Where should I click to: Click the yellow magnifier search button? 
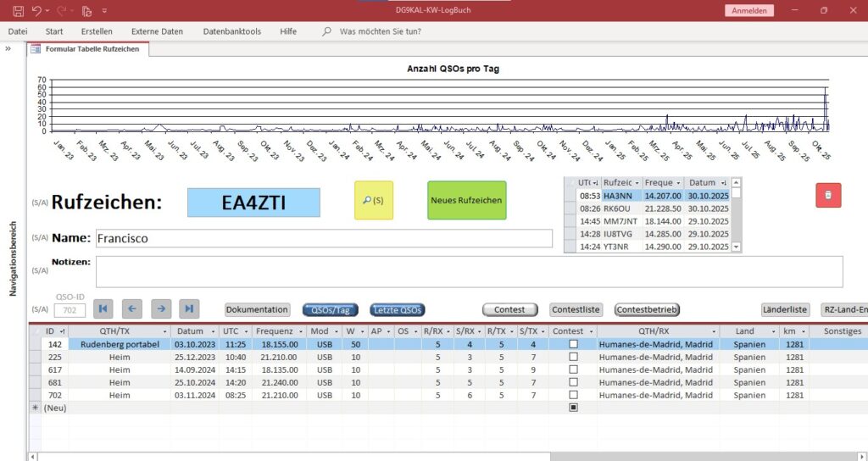pyautogui.click(x=373, y=200)
